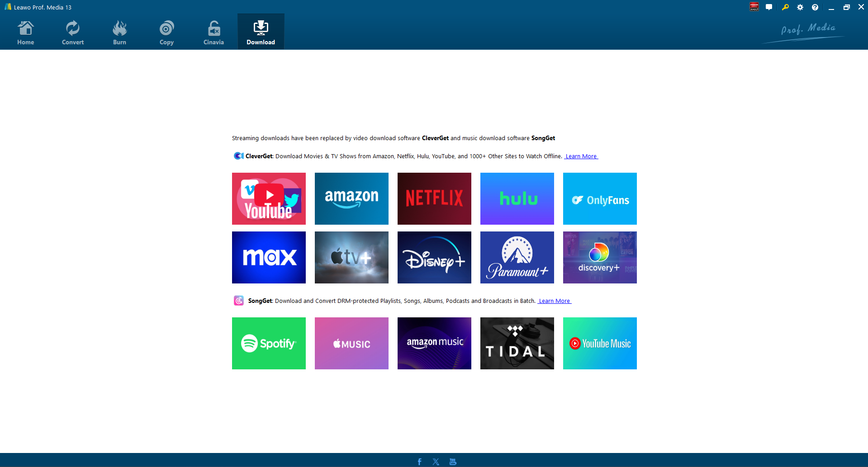The height and width of the screenshot is (467, 868).
Task: Open the X social icon in the footer
Action: tap(436, 462)
